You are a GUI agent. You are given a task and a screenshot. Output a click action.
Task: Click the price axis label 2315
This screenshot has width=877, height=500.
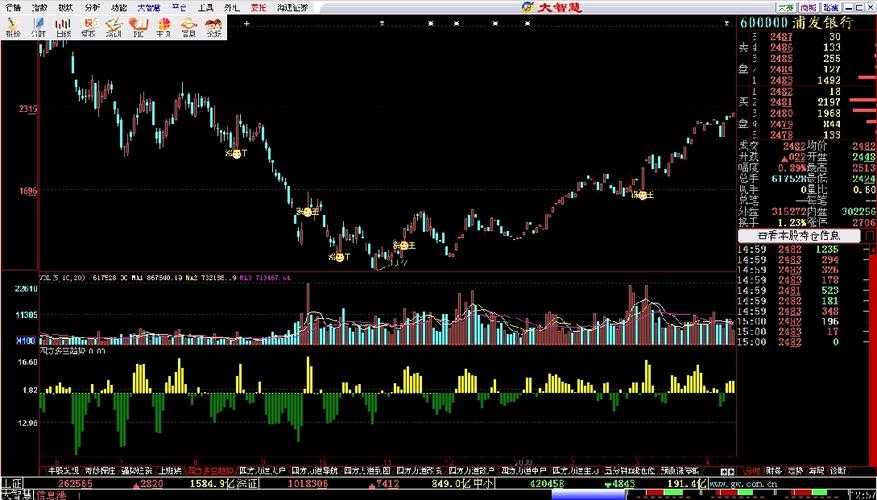tap(27, 110)
